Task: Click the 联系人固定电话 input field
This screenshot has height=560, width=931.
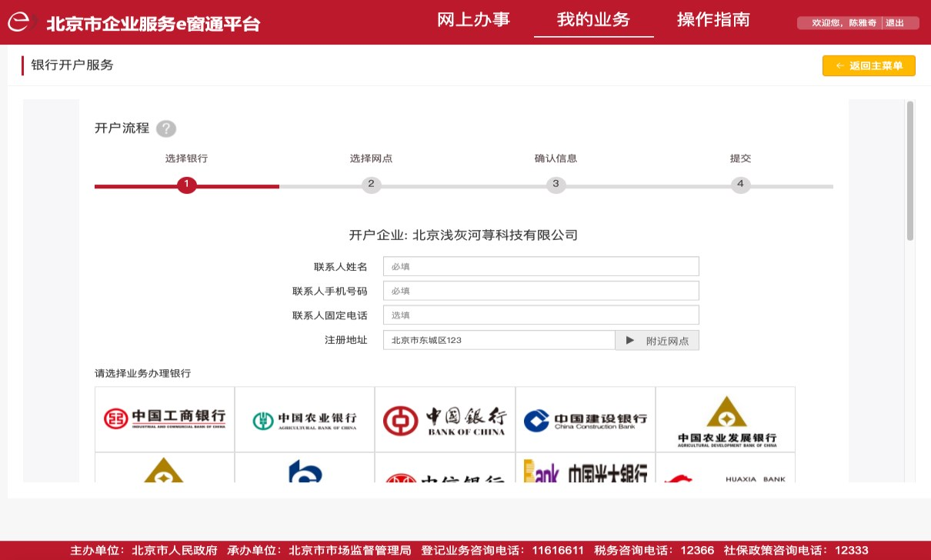Action: 541,315
